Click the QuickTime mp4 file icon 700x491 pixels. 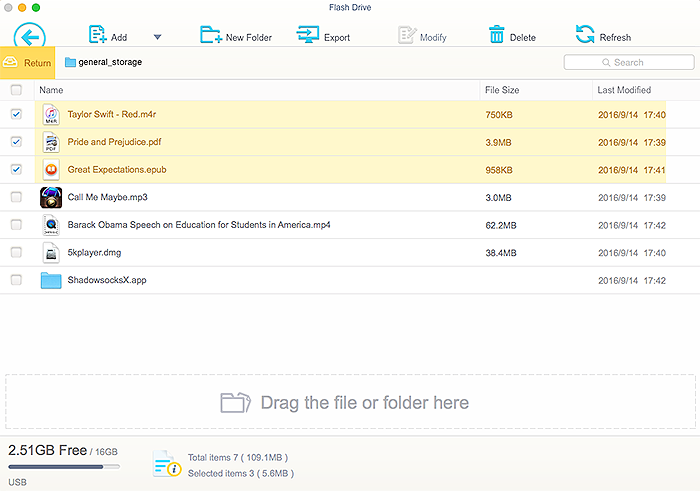51,225
